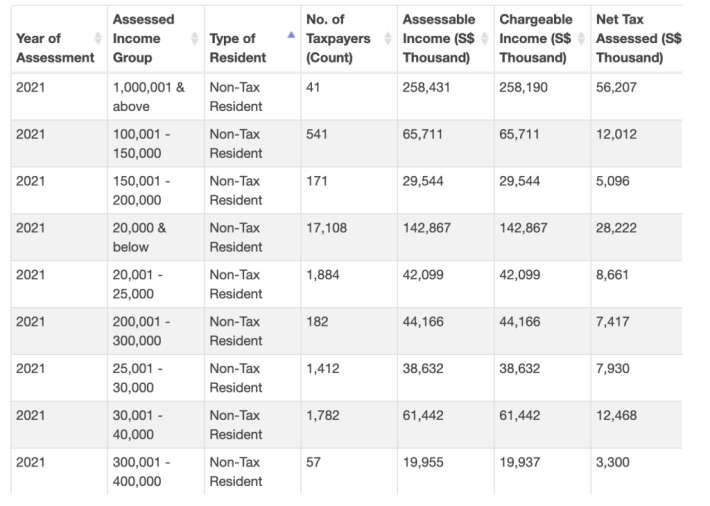Click the Year of Assessment sort icon
Viewport: 710px width, 506px height.
98,38
